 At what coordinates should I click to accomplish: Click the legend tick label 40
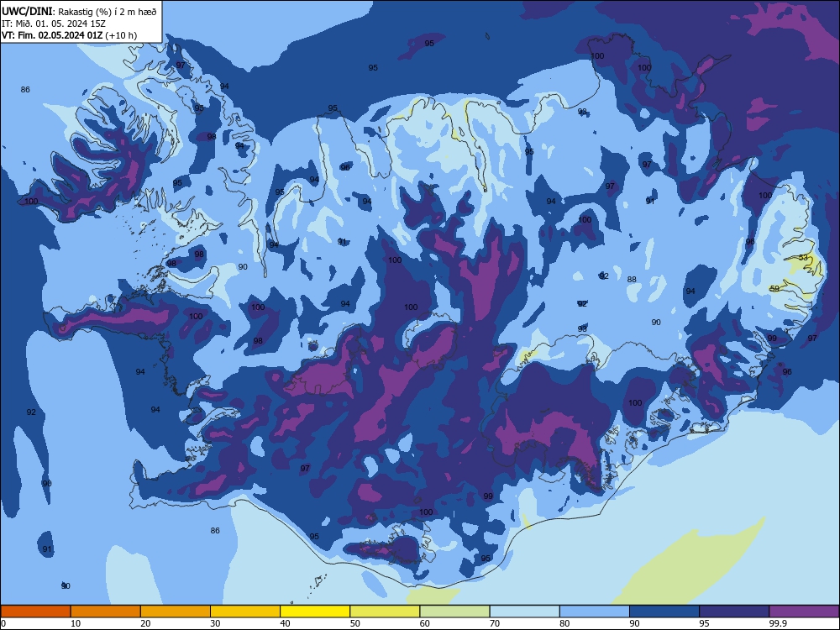pyautogui.click(x=286, y=623)
